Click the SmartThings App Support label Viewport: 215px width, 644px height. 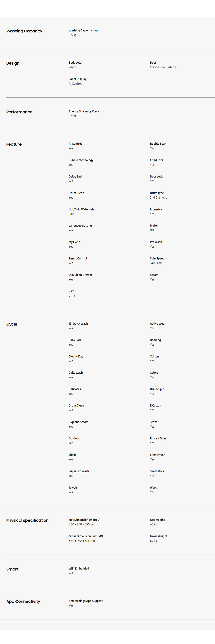[86, 601]
